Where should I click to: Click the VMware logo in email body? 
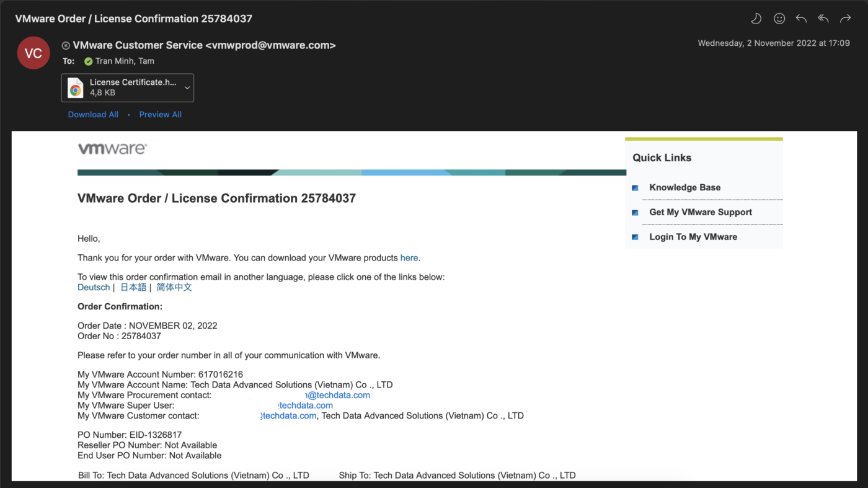(x=112, y=149)
